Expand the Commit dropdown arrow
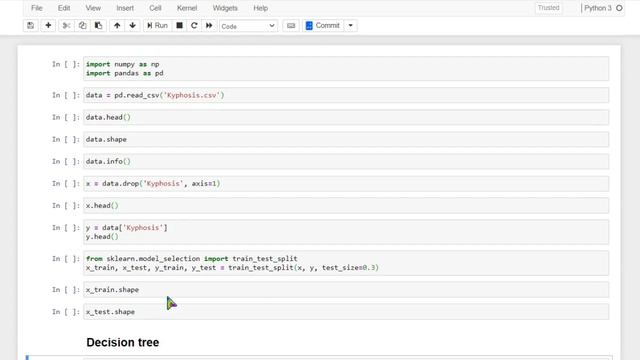Image resolution: width=640 pixels, height=360 pixels. (x=351, y=26)
